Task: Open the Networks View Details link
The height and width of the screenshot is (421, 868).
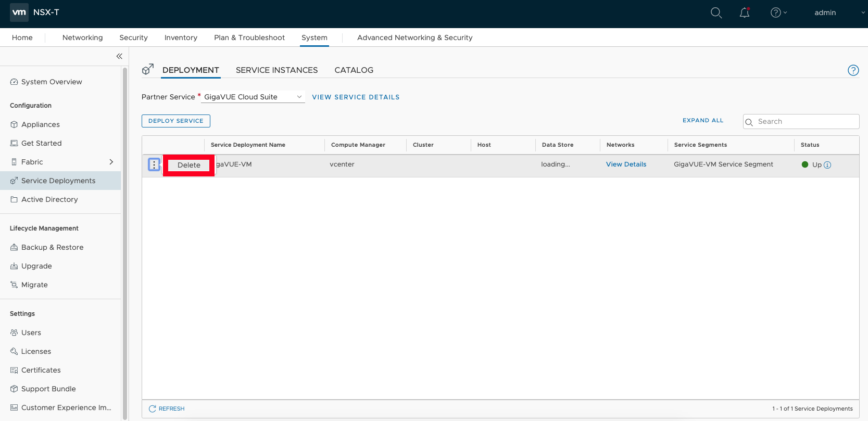Action: coord(626,164)
